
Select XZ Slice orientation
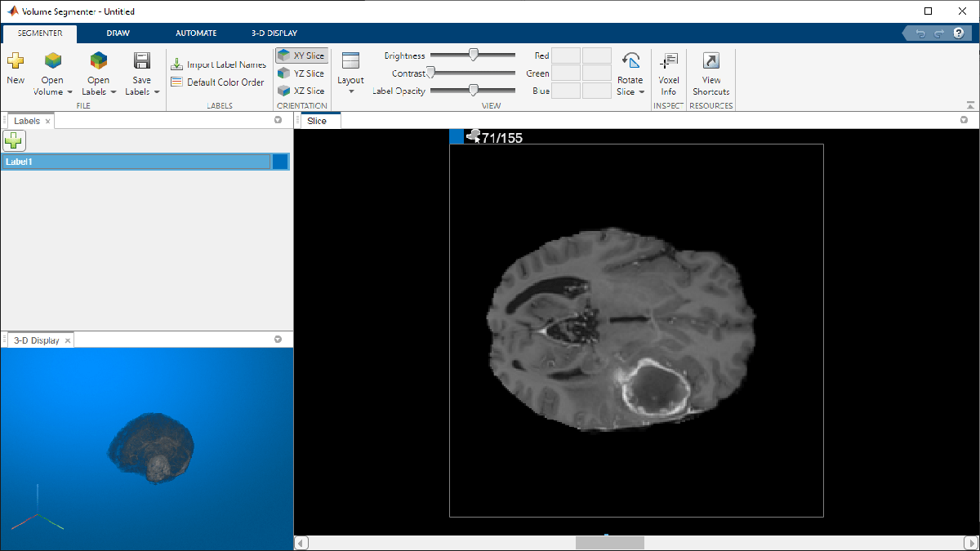coord(301,91)
